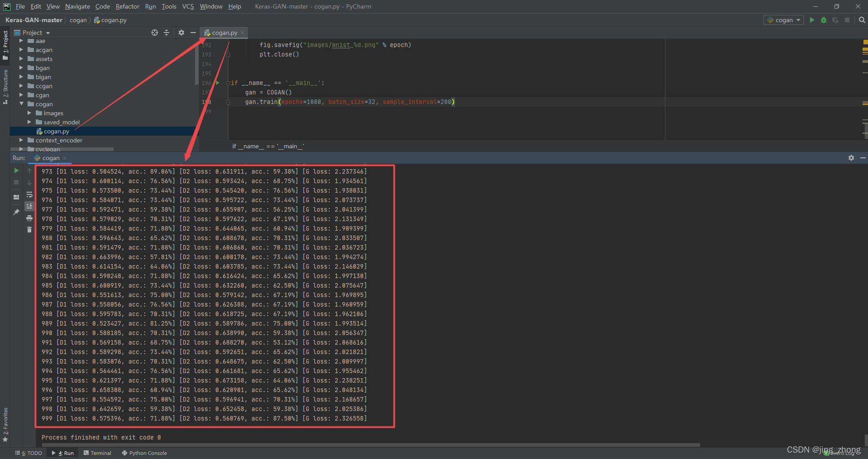Viewport: 868px width, 459px height.
Task: Click the Pin Tab icon in Run panel
Action: pyautogui.click(x=16, y=212)
